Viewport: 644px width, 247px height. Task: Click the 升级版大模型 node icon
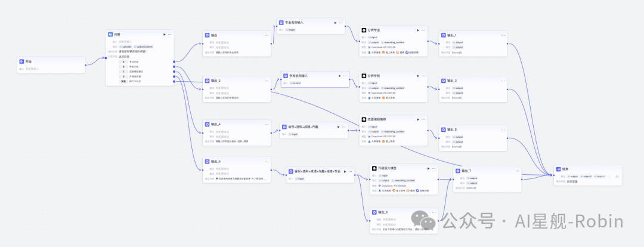374,169
